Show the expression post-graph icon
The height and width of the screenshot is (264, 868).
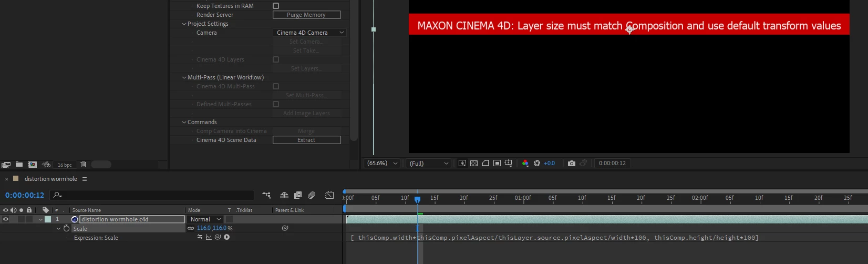pyautogui.click(x=209, y=237)
